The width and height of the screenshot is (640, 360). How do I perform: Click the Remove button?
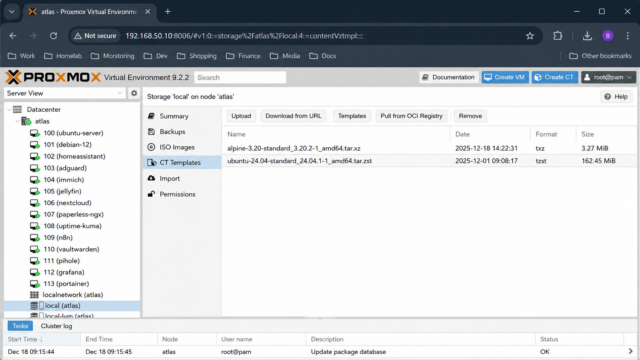(x=470, y=116)
